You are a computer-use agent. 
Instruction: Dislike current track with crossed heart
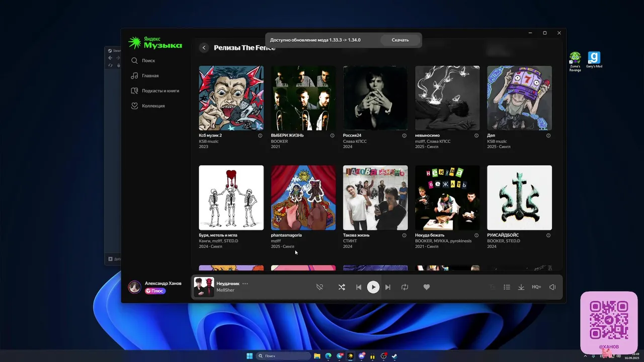click(319, 287)
